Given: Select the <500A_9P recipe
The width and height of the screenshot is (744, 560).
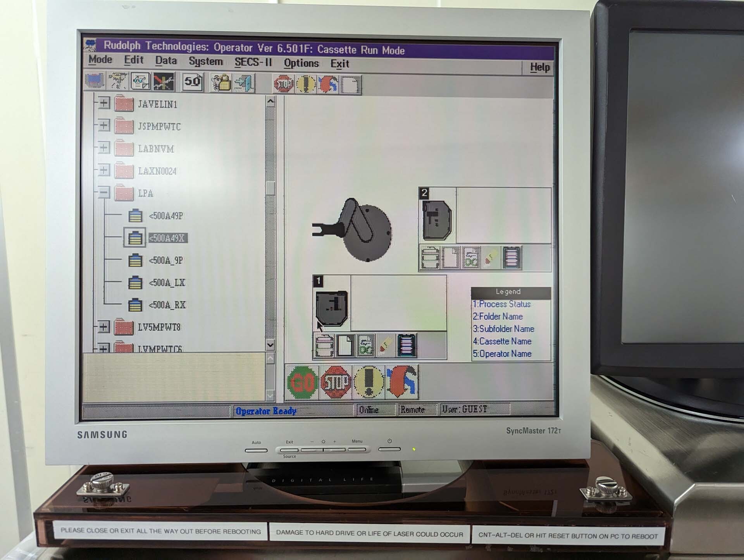Looking at the screenshot, I should (x=166, y=260).
